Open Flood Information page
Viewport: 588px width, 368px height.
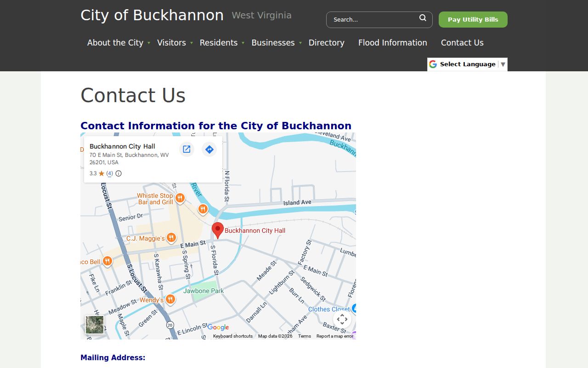click(393, 42)
